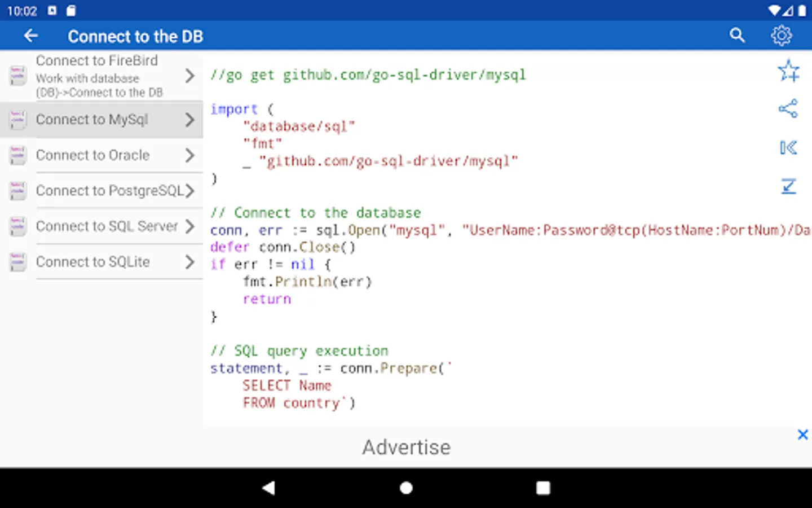This screenshot has width=812, height=508.
Task: Tap the "database/sql" import line
Action: click(299, 126)
